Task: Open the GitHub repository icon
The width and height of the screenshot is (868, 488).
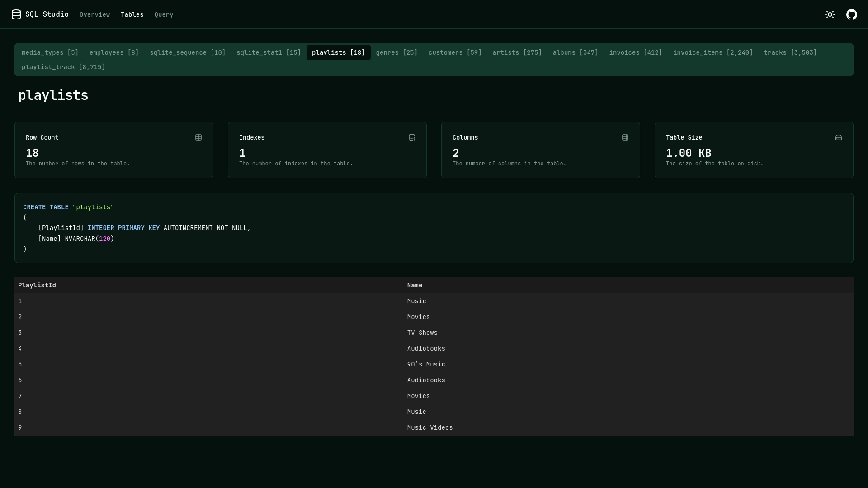Action: pos(851,14)
